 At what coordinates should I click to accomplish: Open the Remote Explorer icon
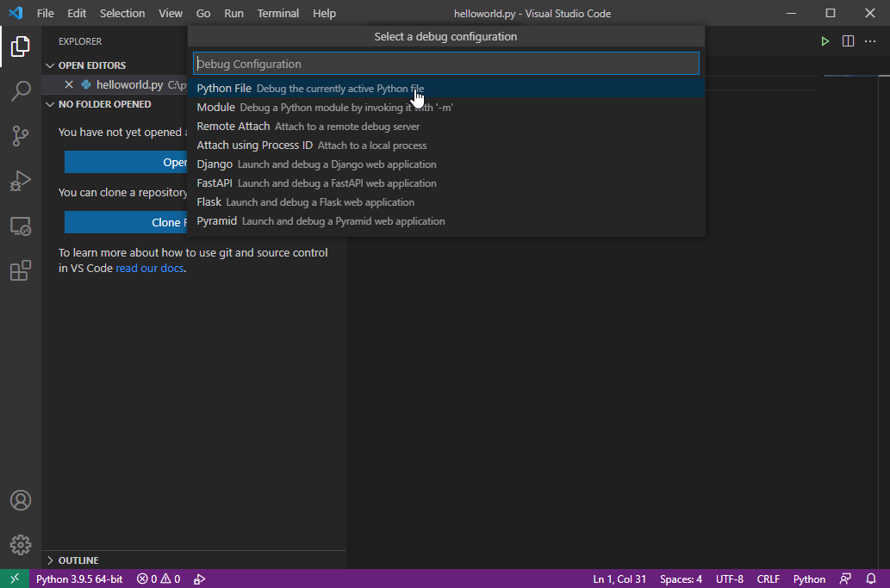21,226
